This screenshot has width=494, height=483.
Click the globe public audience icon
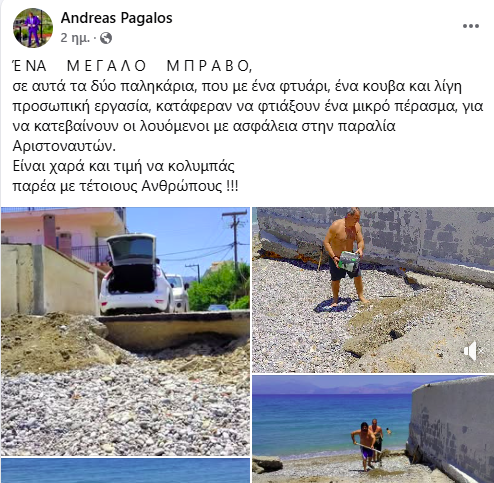106,38
